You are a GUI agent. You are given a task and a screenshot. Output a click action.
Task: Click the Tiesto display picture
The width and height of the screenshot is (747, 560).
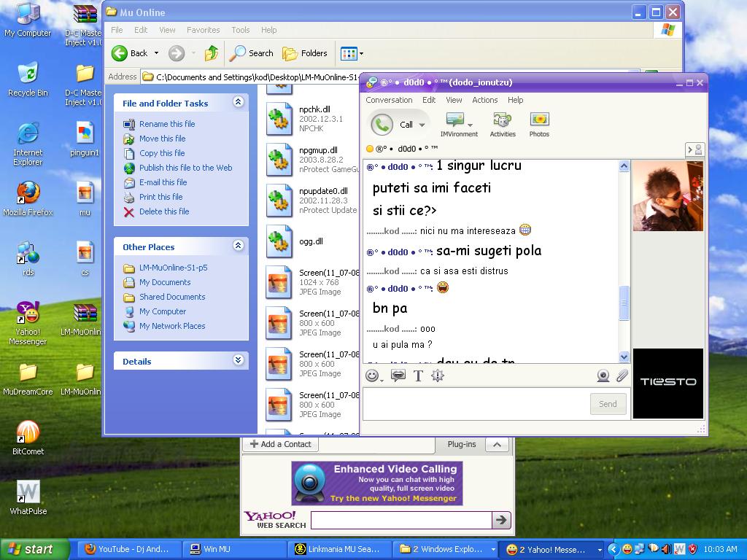[x=668, y=384]
